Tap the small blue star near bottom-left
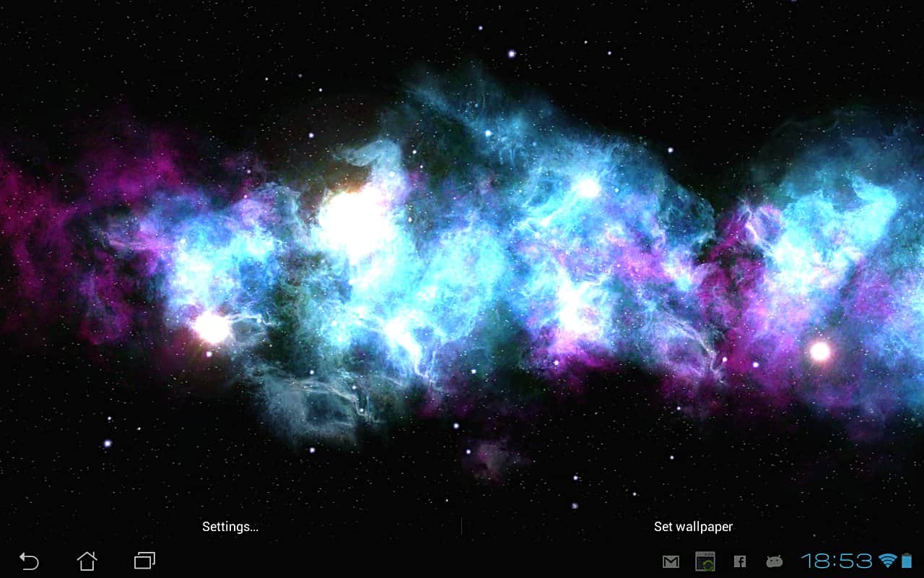 click(108, 443)
